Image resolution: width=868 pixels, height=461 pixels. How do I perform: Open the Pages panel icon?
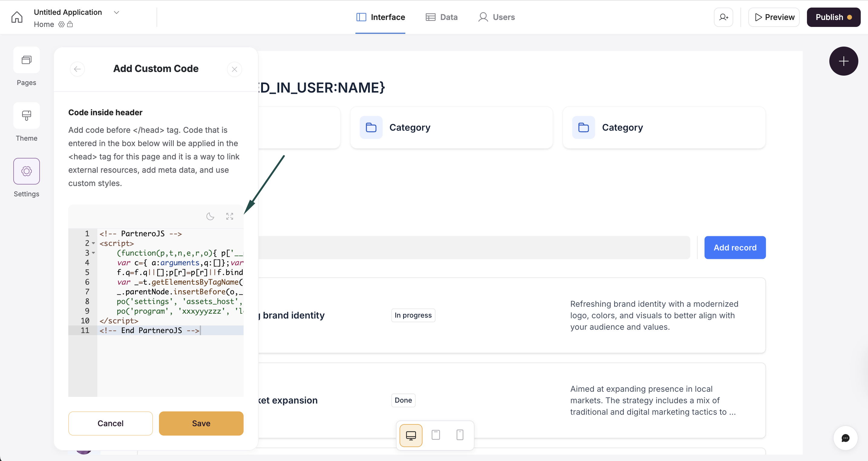coord(26,60)
